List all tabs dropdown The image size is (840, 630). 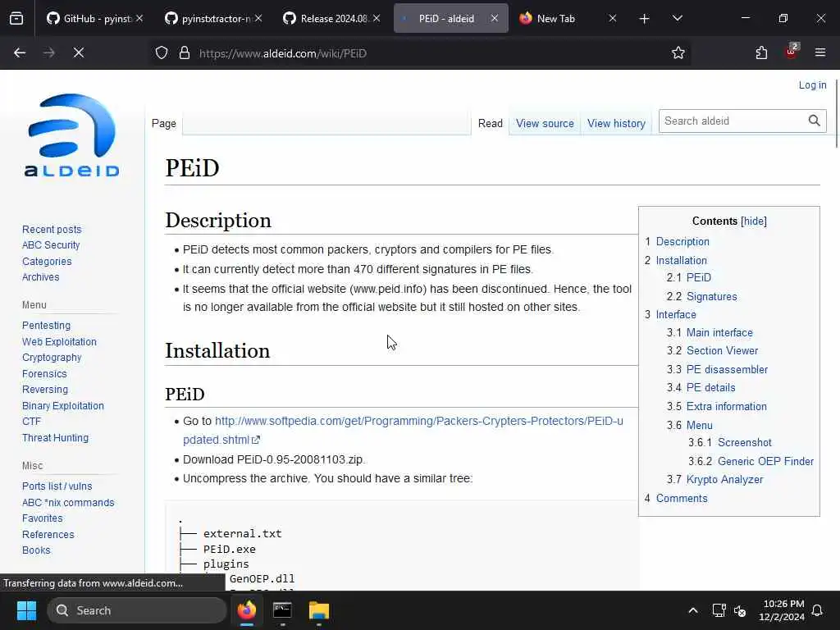point(678,18)
